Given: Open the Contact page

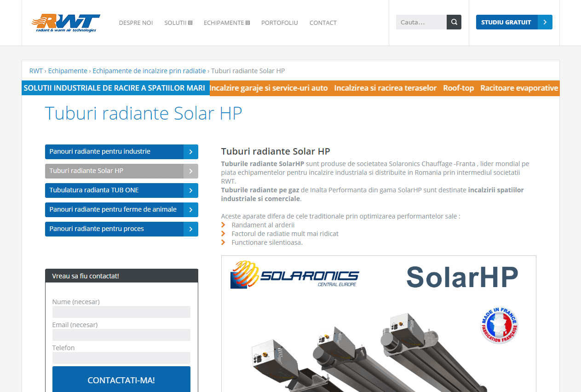Looking at the screenshot, I should (x=323, y=23).
